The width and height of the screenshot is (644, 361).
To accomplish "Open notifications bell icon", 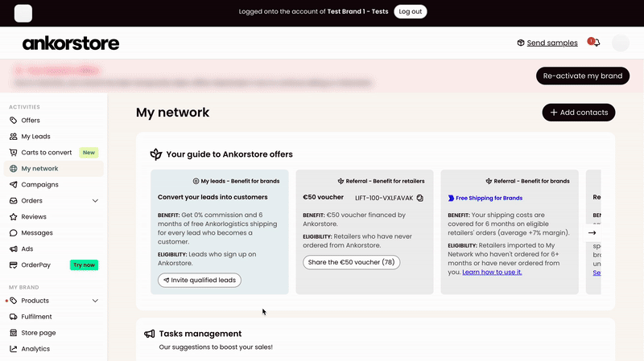I will click(x=597, y=43).
